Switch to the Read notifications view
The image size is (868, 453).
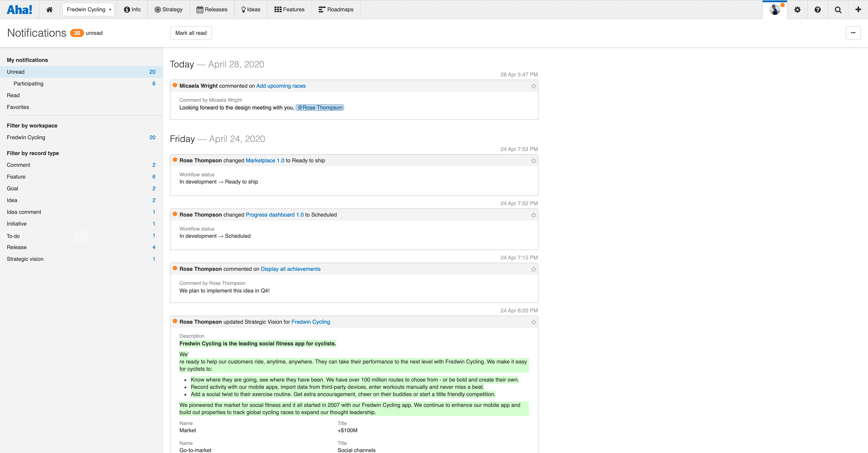(x=13, y=95)
